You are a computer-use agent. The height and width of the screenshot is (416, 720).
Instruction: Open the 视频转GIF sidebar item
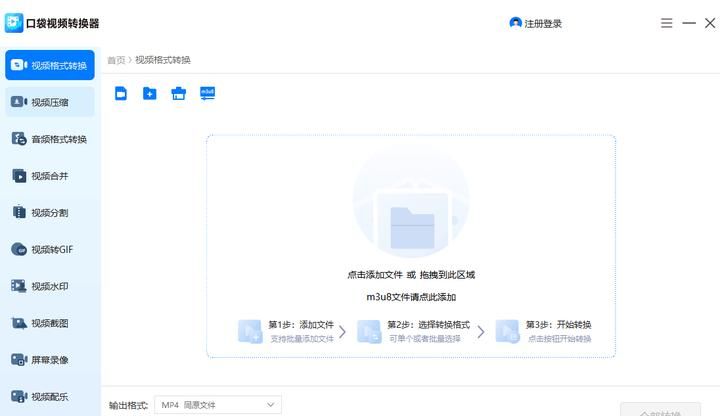click(50, 249)
